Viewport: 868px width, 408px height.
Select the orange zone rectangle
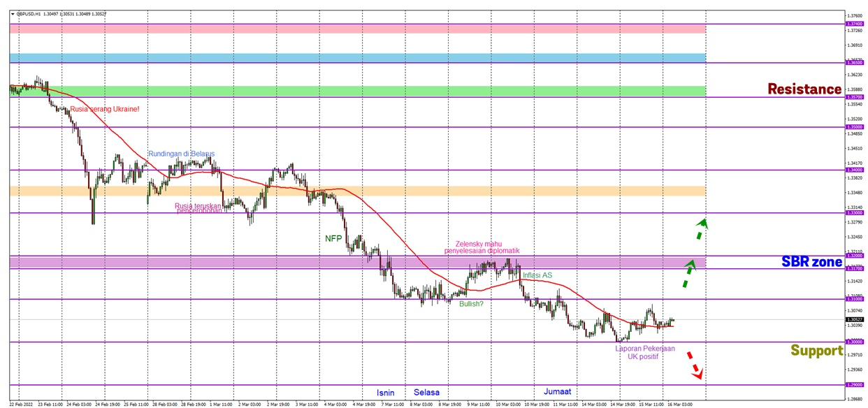(x=358, y=191)
